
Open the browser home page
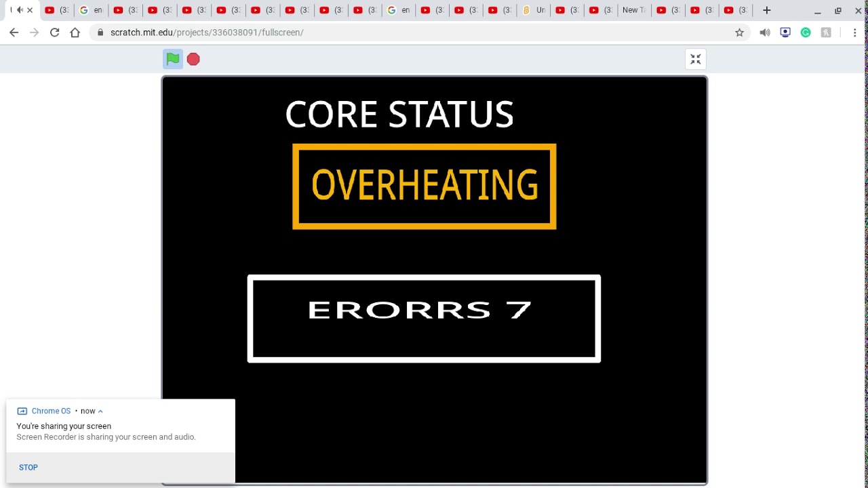pos(75,33)
